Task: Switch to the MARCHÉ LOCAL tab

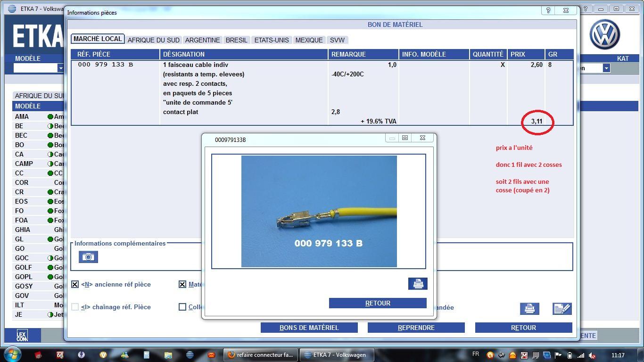Action: 98,39
